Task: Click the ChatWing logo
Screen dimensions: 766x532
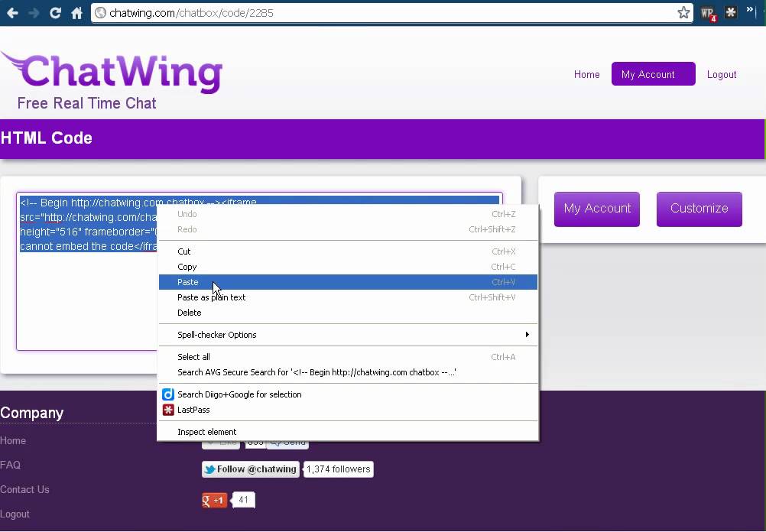Action: (112, 73)
